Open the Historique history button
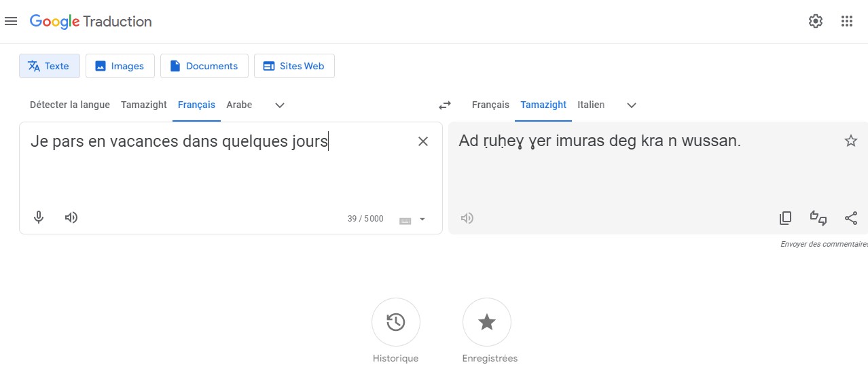Screen dimensions: 868x388 pyautogui.click(x=396, y=322)
